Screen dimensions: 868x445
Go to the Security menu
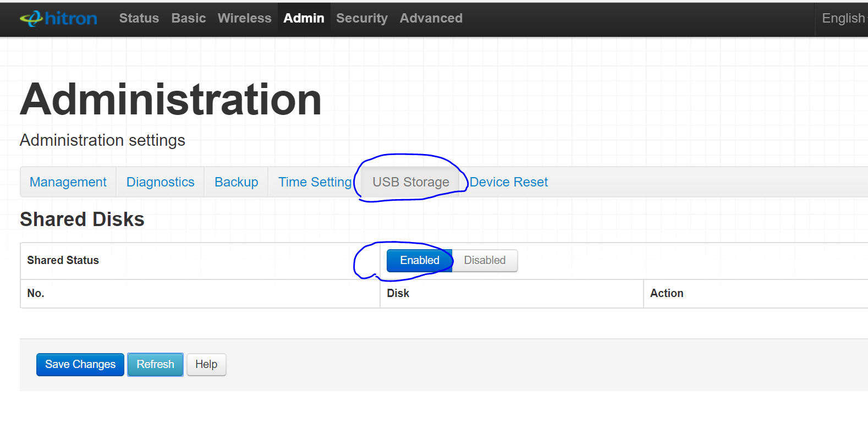click(x=362, y=18)
